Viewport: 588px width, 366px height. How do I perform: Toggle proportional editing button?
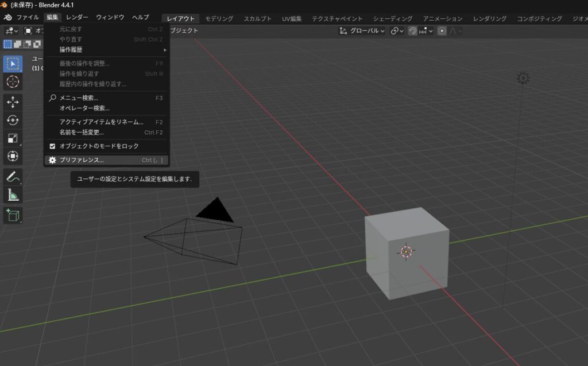click(x=442, y=31)
